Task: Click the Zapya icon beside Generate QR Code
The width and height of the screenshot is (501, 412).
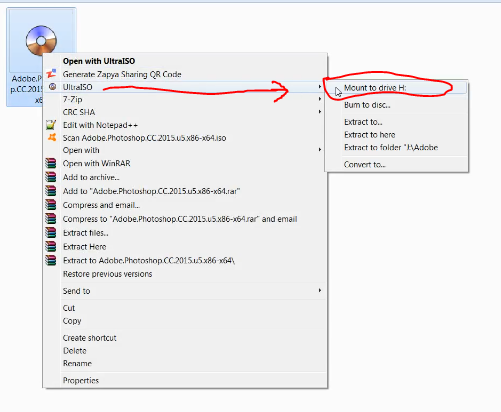Action: [51, 74]
